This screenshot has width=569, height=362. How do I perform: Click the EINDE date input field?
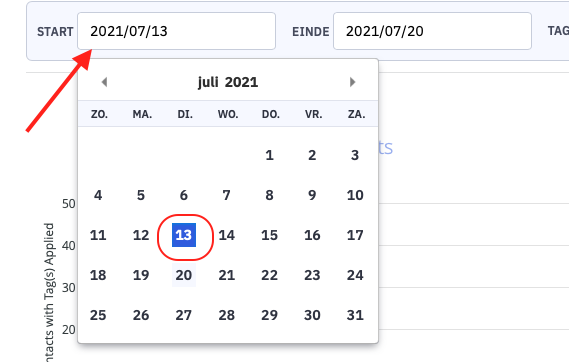[x=433, y=31]
